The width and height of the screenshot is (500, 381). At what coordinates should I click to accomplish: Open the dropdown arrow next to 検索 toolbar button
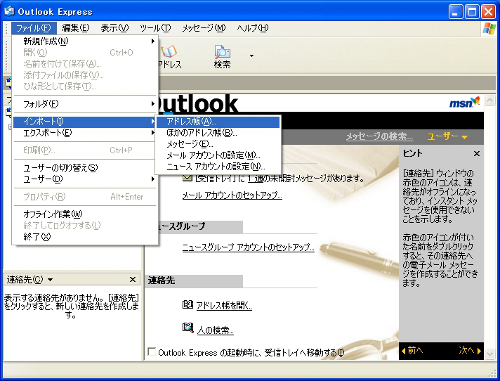pos(252,56)
